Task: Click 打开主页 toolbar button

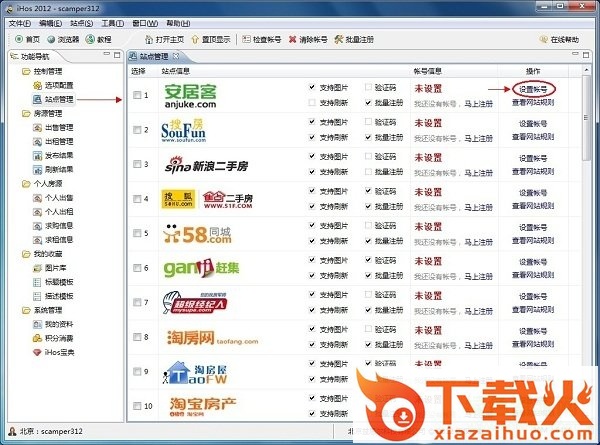Action: click(165, 39)
